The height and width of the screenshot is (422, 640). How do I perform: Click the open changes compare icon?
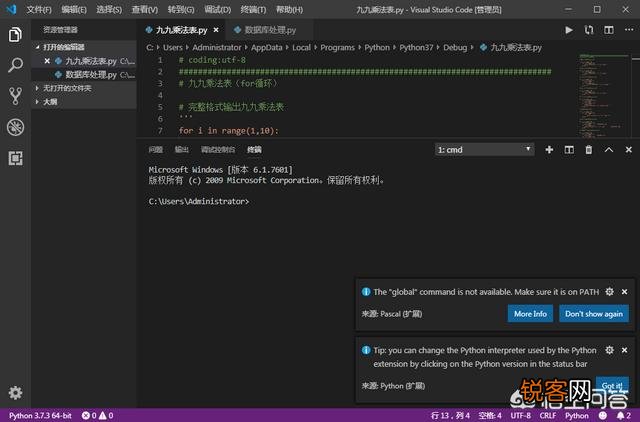click(x=589, y=30)
